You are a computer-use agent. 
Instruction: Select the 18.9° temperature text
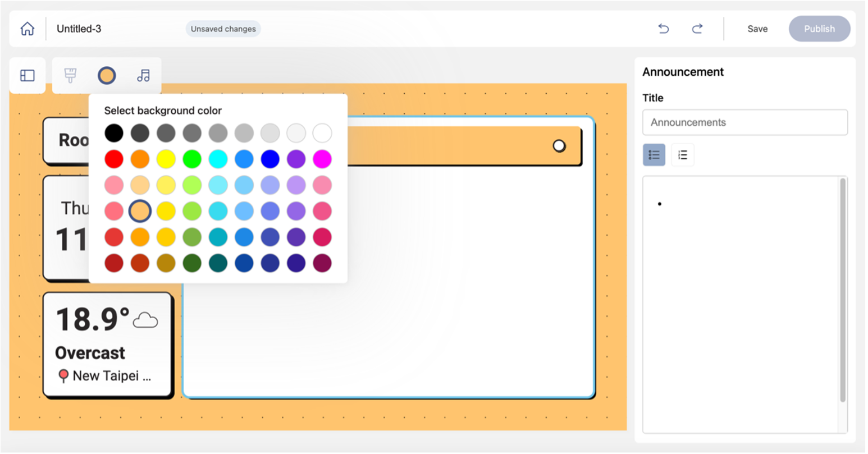click(93, 319)
